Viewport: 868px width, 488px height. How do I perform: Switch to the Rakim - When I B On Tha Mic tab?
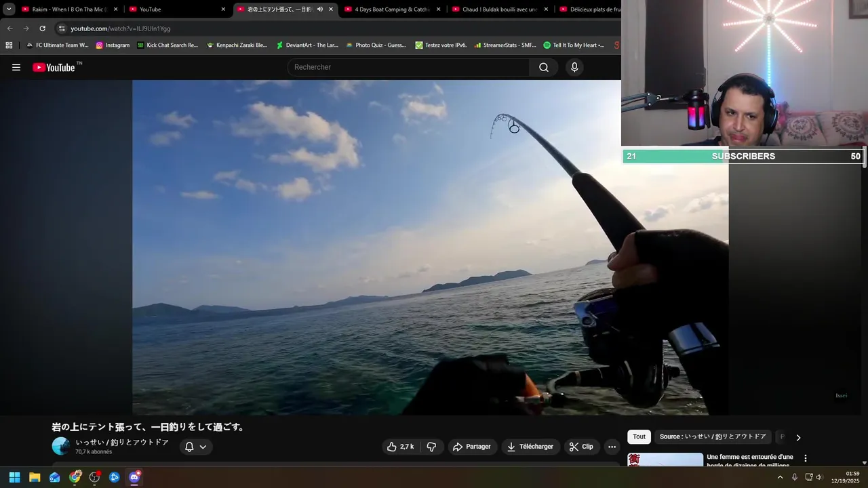pyautogui.click(x=70, y=9)
